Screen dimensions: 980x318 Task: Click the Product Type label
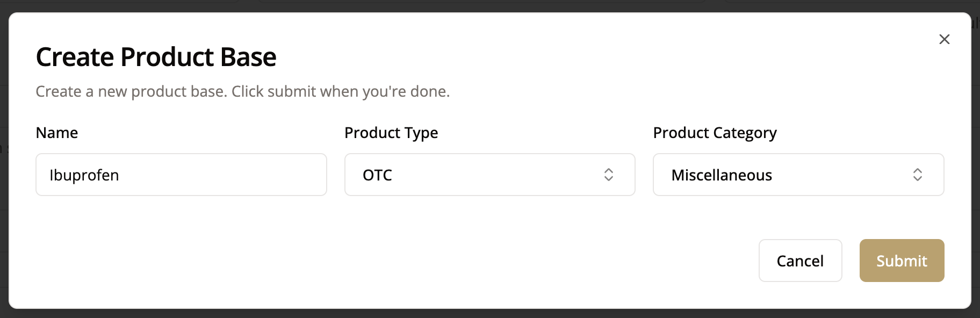(391, 133)
